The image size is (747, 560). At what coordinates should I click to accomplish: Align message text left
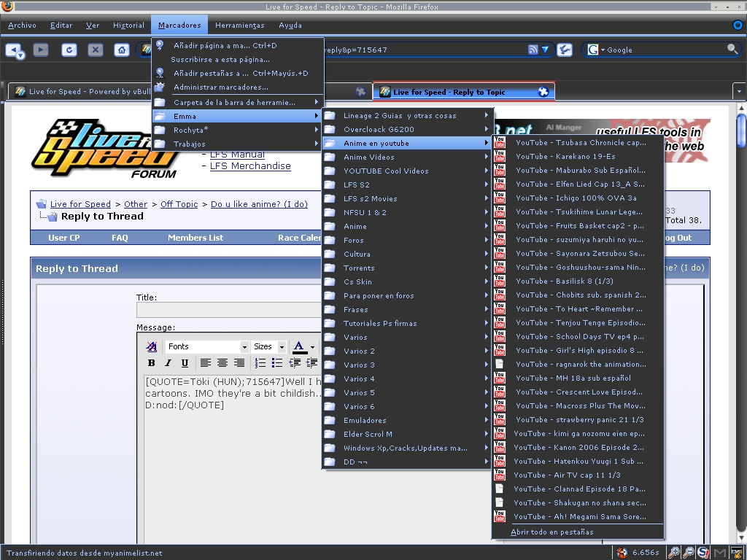(205, 363)
